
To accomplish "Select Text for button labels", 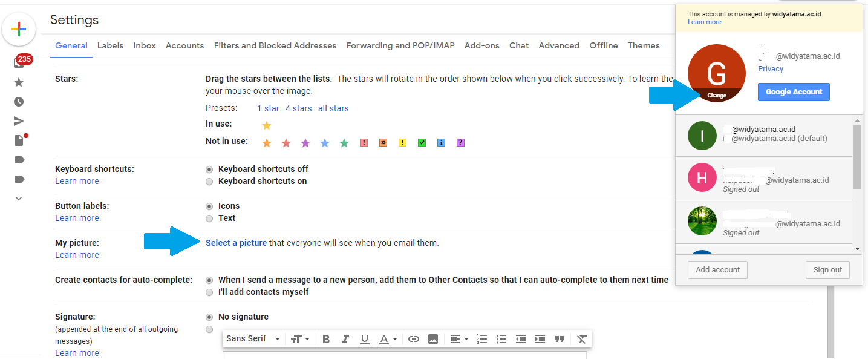I will click(x=209, y=219).
